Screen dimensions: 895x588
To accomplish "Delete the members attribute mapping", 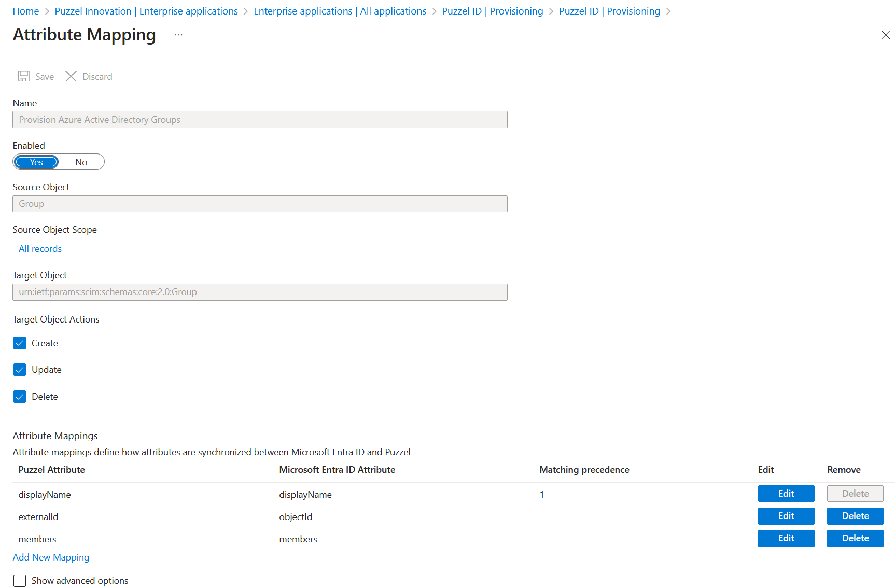I will coord(855,538).
